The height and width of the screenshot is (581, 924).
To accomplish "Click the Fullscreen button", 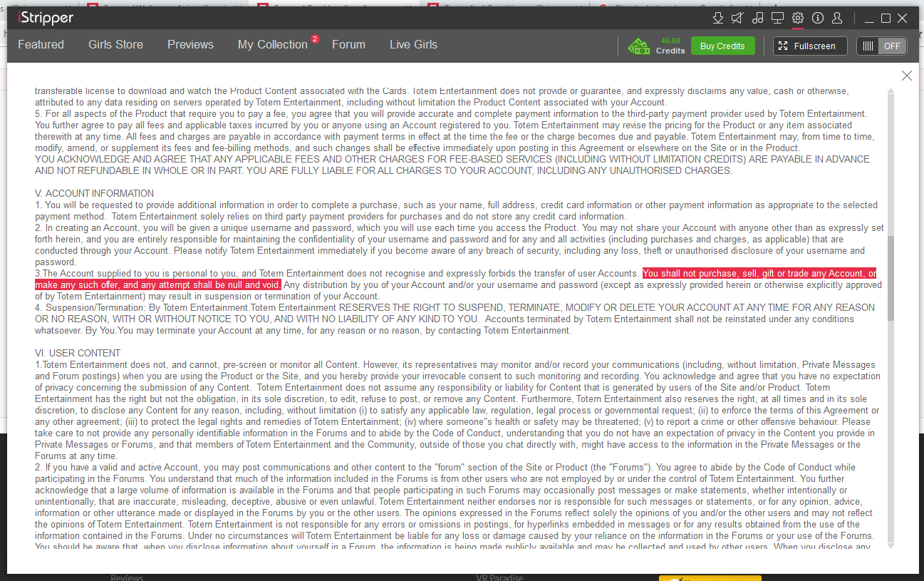I will (809, 46).
